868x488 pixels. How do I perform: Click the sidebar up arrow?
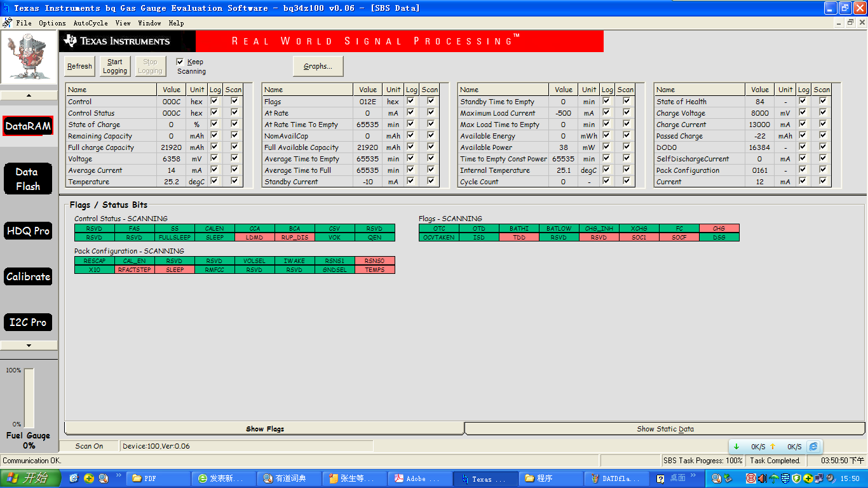tap(29, 95)
